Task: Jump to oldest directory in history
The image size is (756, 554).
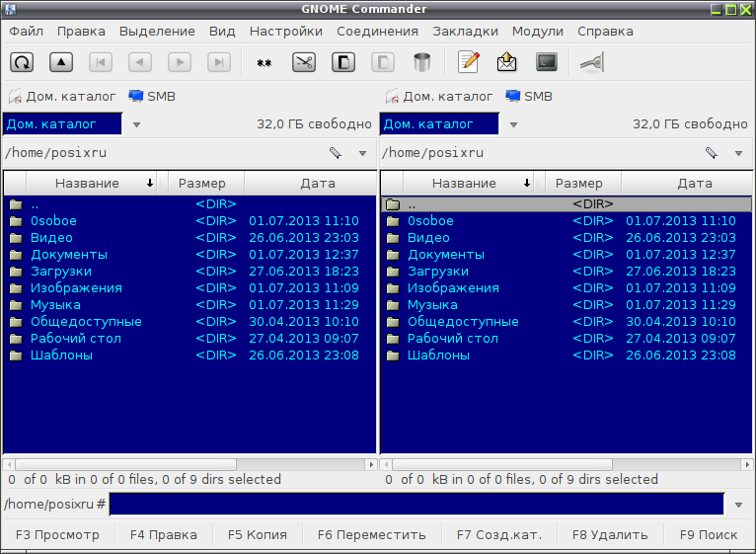Action: click(101, 62)
